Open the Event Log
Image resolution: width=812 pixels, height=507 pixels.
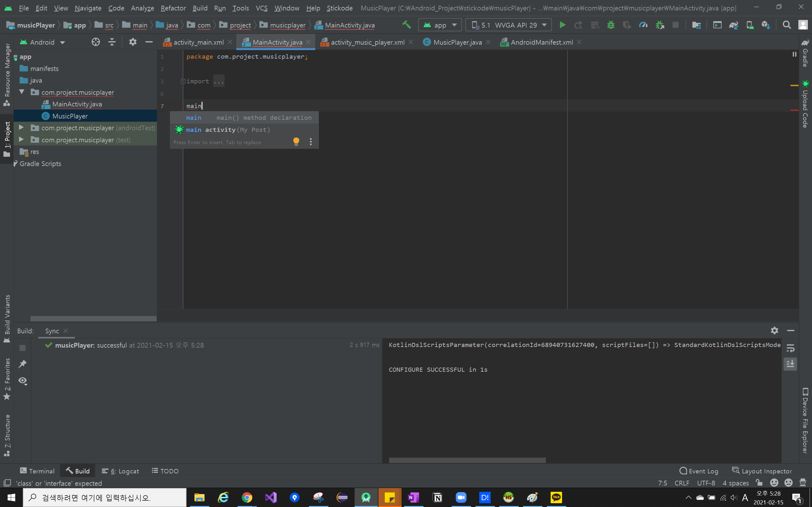pos(698,471)
